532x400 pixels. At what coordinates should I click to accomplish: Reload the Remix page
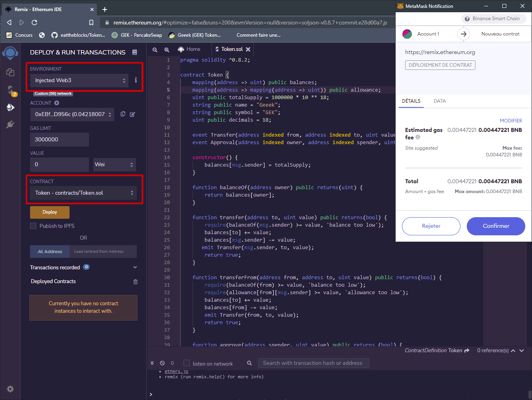click(x=34, y=23)
